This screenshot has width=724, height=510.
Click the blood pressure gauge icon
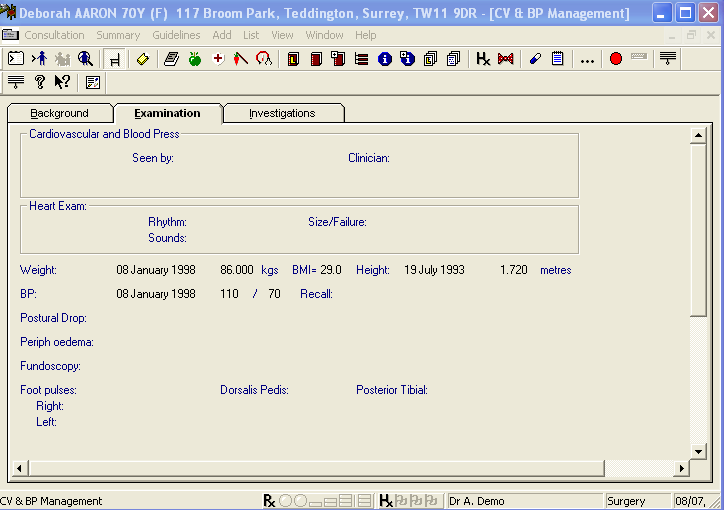(x=263, y=59)
